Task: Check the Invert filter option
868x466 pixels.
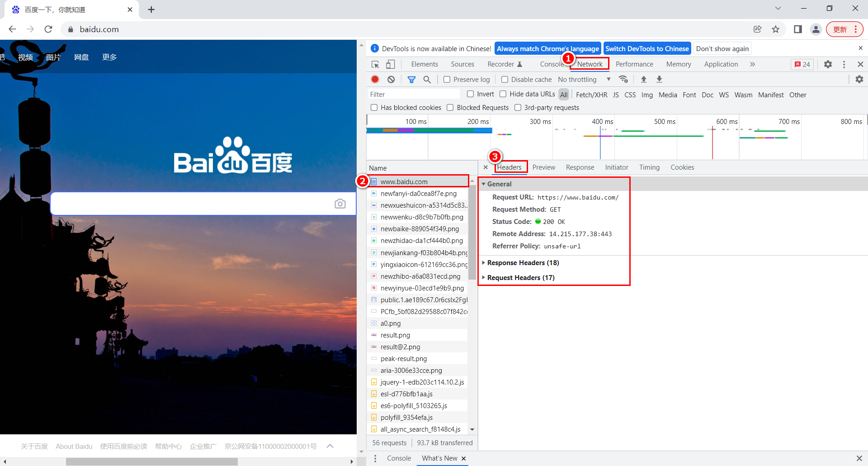Action: (x=470, y=94)
